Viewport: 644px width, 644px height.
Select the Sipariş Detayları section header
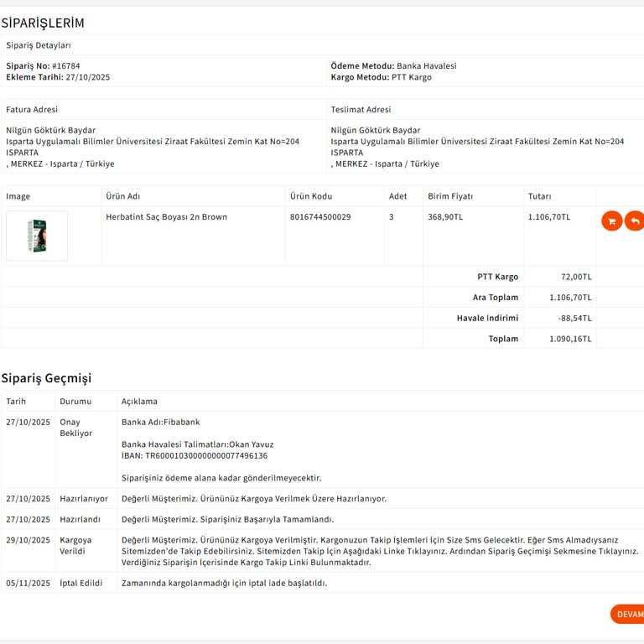tap(39, 45)
